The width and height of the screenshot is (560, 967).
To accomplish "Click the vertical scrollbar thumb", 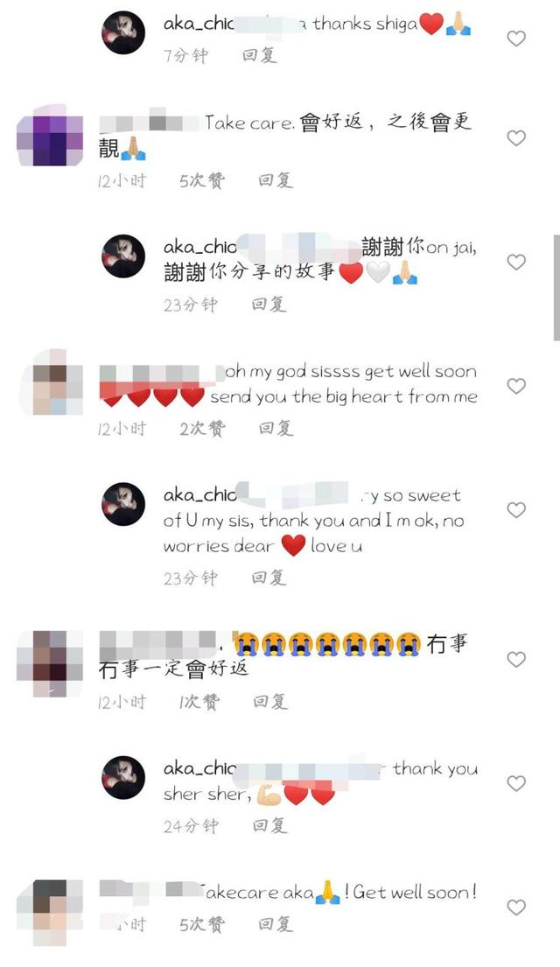I will coord(556,287).
